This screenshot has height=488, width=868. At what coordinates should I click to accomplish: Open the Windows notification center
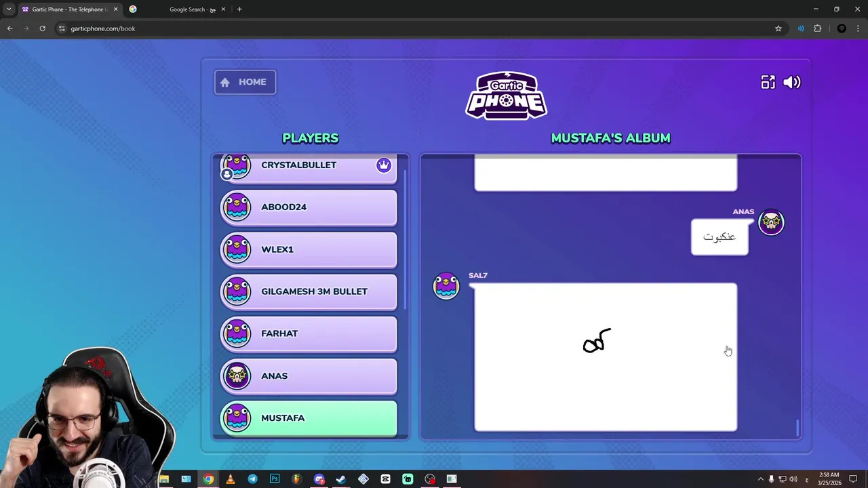click(853, 479)
